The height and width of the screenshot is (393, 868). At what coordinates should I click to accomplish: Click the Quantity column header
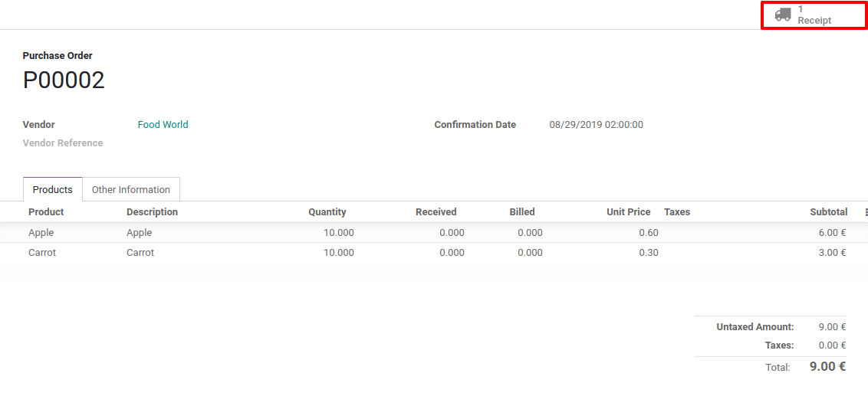click(327, 212)
